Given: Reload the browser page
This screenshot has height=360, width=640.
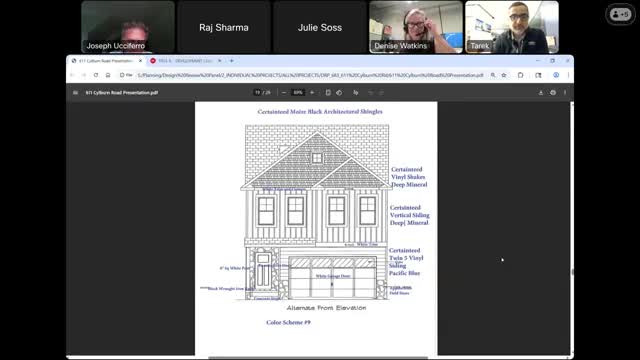Looking at the screenshot, I should pyautogui.click(x=96, y=75).
